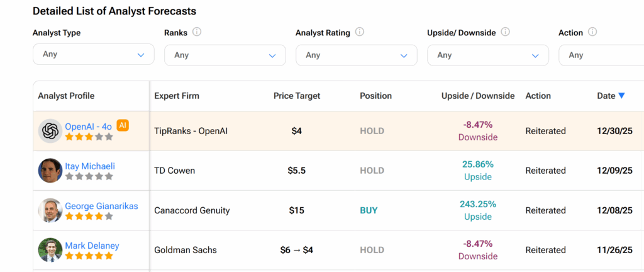Screen dimensions: 644x272
Task: Click the info icon beside Ranks
Action: (197, 32)
